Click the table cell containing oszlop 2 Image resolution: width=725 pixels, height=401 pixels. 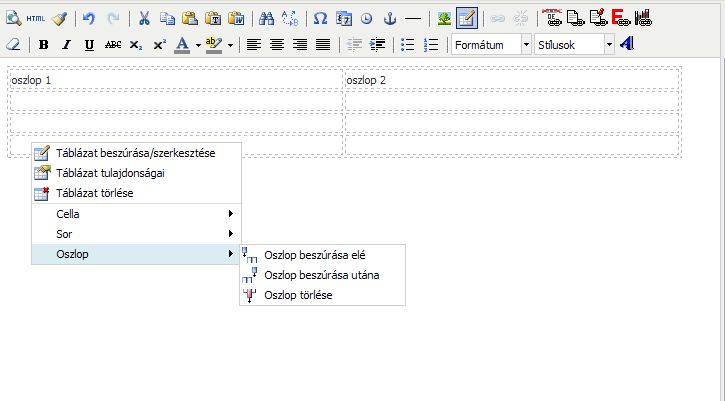pyautogui.click(x=511, y=80)
